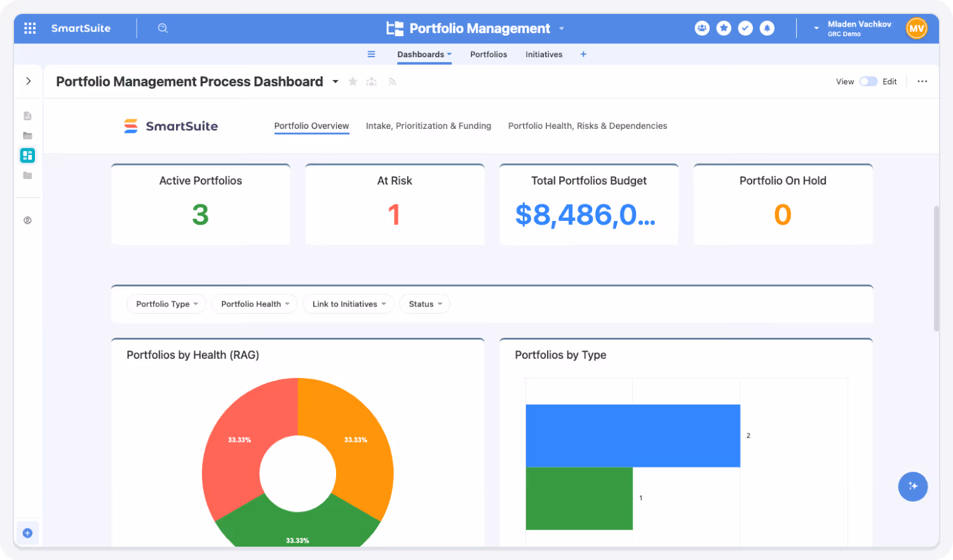953x560 pixels.
Task: Open the Portfolios tab
Action: [x=488, y=55]
